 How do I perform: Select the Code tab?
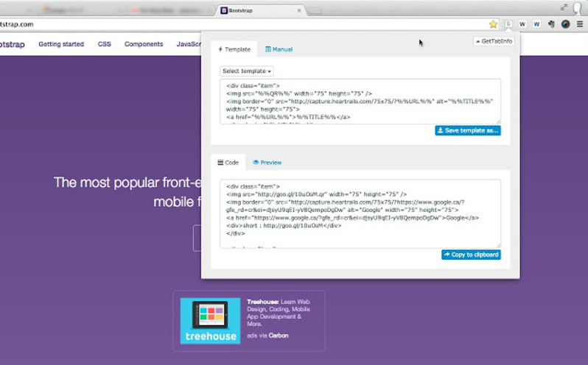(x=228, y=163)
